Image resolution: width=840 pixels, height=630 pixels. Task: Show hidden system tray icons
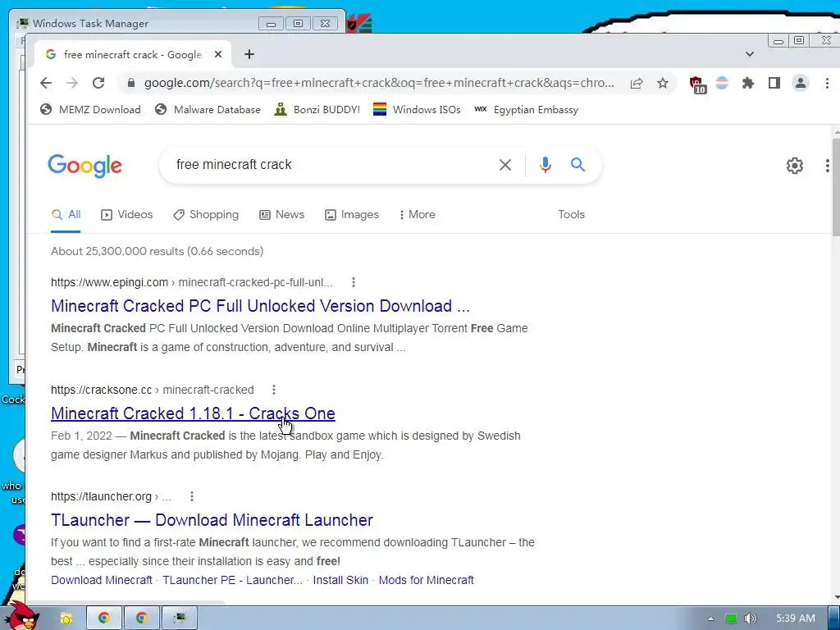pyautogui.click(x=710, y=619)
